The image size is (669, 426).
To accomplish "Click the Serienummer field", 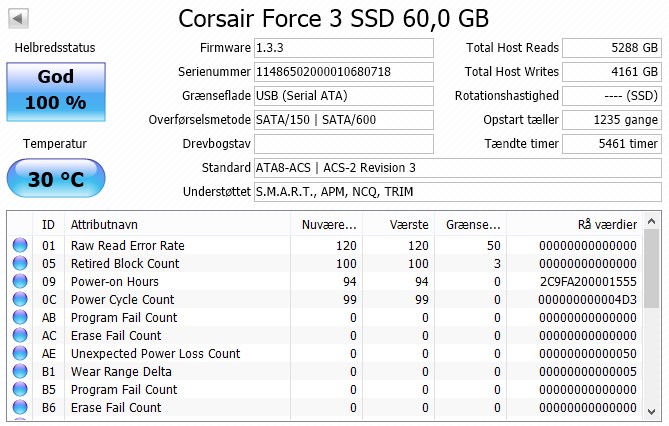I will [344, 72].
